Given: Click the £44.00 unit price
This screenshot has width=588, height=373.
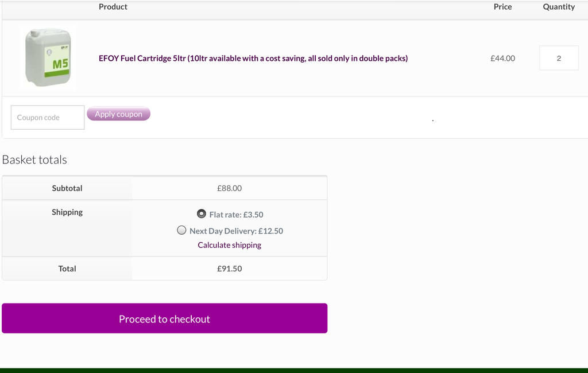Looking at the screenshot, I should (502, 58).
